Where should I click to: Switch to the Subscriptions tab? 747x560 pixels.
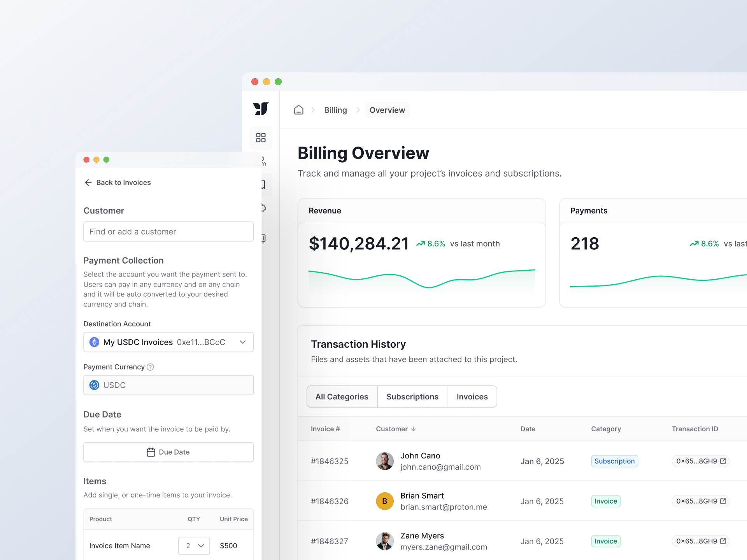pyautogui.click(x=412, y=397)
